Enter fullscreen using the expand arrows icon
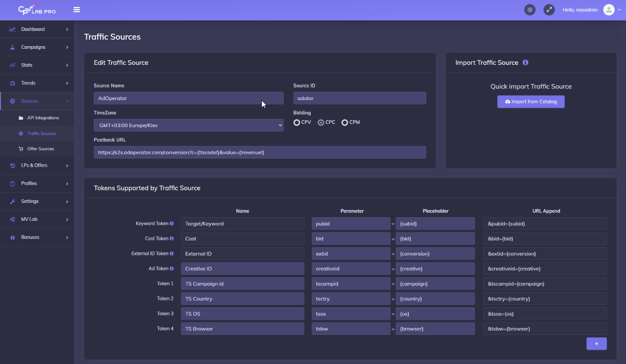 (x=549, y=9)
